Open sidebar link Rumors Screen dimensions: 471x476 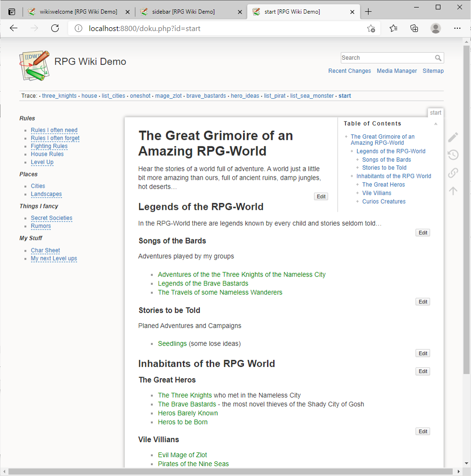coord(41,226)
